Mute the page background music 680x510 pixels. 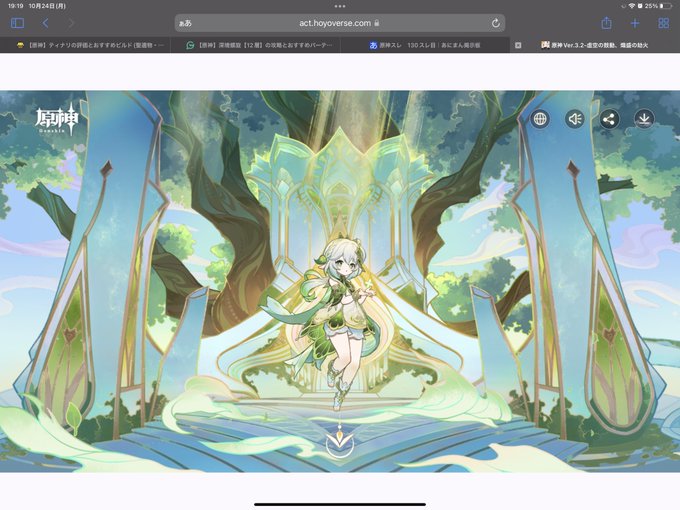tap(575, 119)
